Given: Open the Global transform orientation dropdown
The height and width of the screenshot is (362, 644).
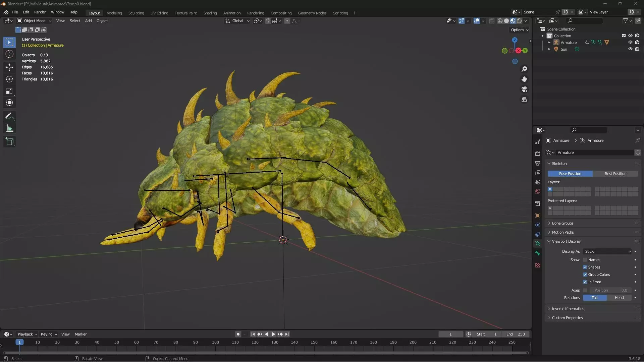Looking at the screenshot, I should point(237,21).
